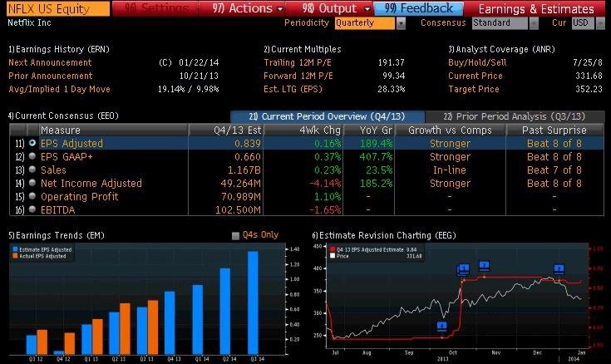Click the red Q4 13 EPS Adjusted Estimate legend swatch
This screenshot has width=611, height=364.
(333, 249)
